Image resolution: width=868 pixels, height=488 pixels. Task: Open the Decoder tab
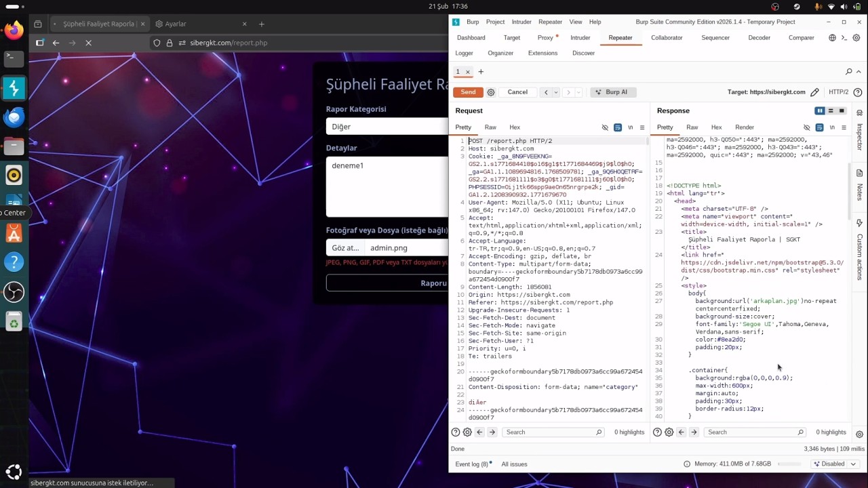(x=759, y=38)
